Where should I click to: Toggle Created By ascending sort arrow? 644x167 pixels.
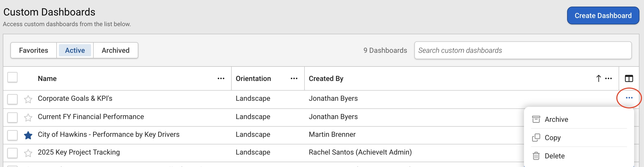click(x=598, y=78)
